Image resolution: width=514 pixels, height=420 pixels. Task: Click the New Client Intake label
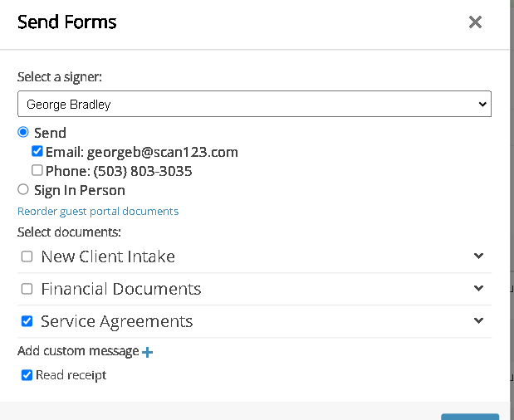tap(108, 256)
